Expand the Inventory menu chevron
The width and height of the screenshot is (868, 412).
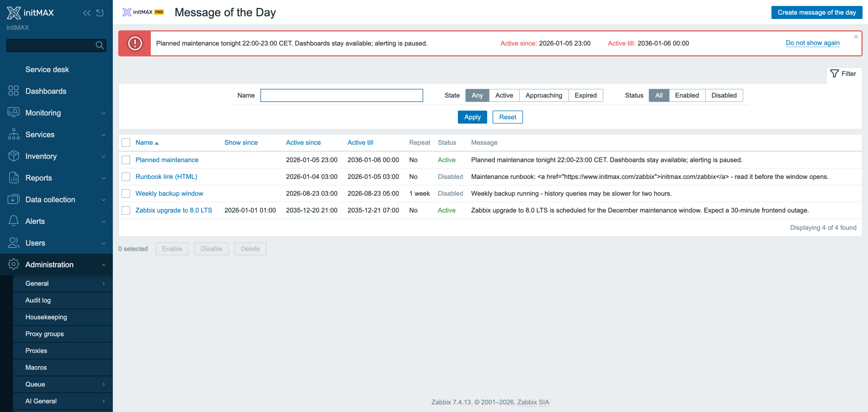(x=104, y=157)
